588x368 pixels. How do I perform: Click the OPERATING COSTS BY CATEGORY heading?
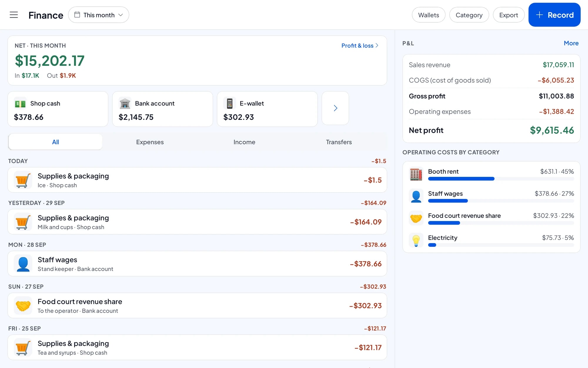tap(451, 152)
